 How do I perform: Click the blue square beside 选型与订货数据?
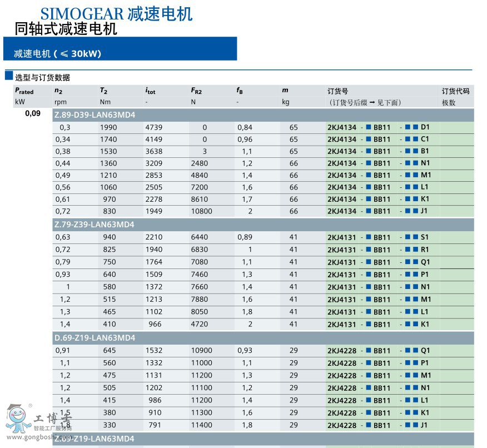(8, 76)
